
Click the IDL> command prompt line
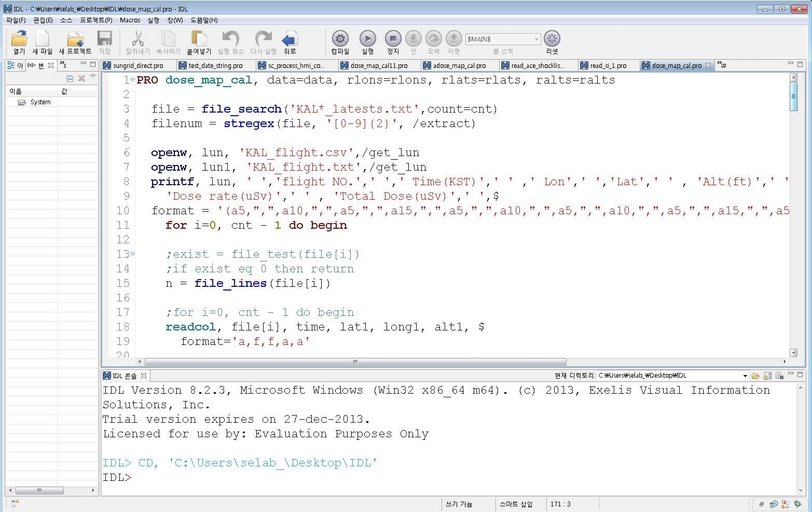point(448,477)
